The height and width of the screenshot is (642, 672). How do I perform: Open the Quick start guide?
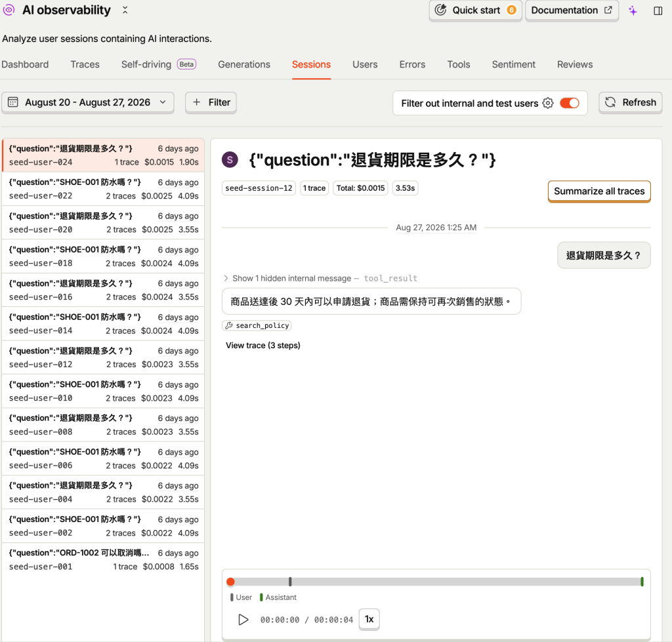[475, 10]
